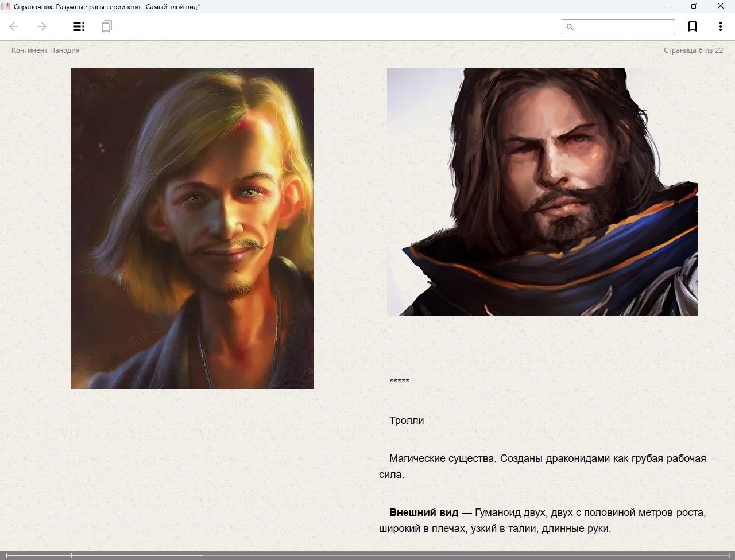Open the table of contents
Screen dimensions: 735x560
click(x=79, y=26)
